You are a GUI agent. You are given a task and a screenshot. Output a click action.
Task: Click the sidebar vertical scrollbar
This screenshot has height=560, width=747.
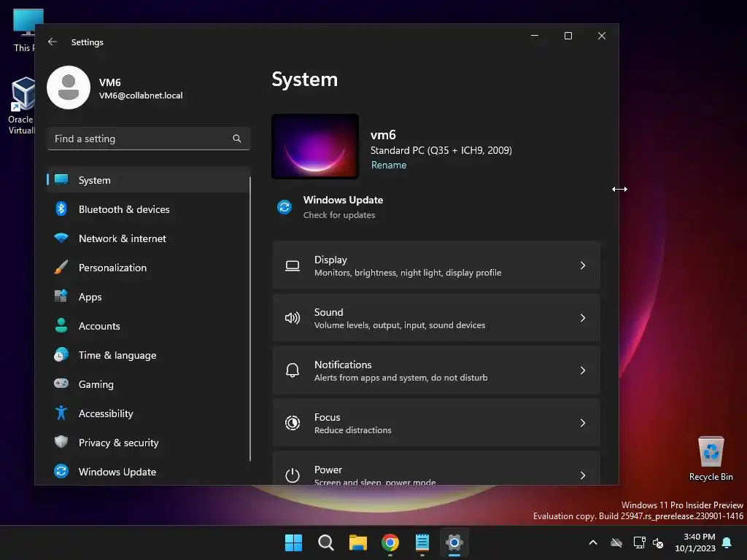(250, 318)
